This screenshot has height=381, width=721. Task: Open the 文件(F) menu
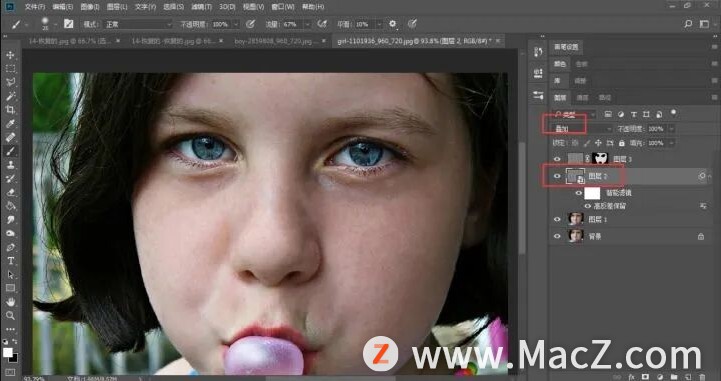coord(34,7)
